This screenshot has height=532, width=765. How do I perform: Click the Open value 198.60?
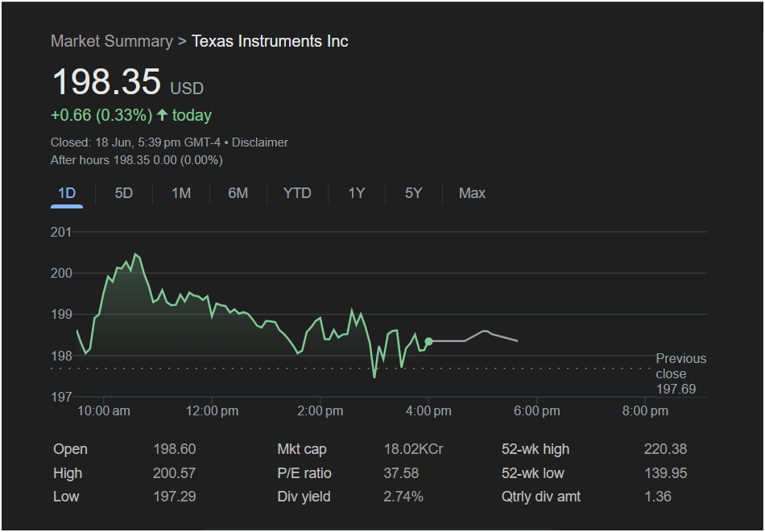175,449
